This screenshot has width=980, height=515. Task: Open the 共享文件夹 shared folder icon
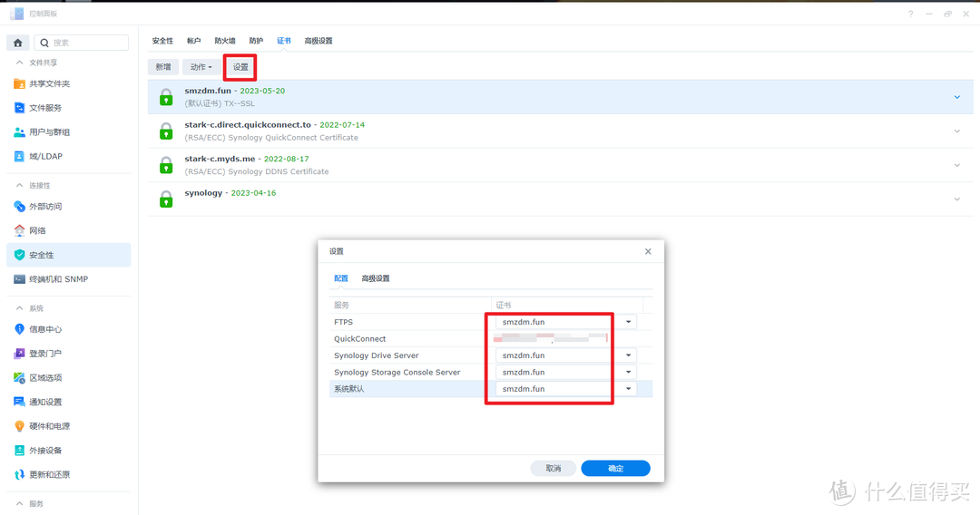[x=19, y=83]
